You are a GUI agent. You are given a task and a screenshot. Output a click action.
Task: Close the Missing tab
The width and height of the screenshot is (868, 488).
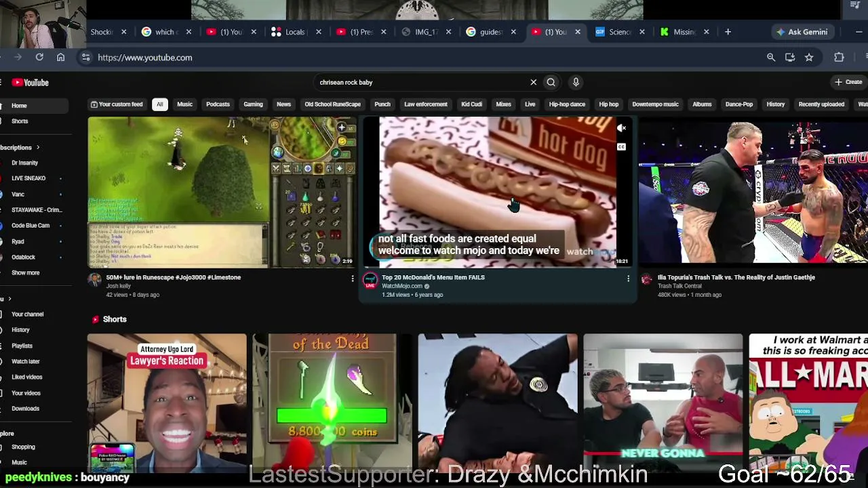(706, 32)
